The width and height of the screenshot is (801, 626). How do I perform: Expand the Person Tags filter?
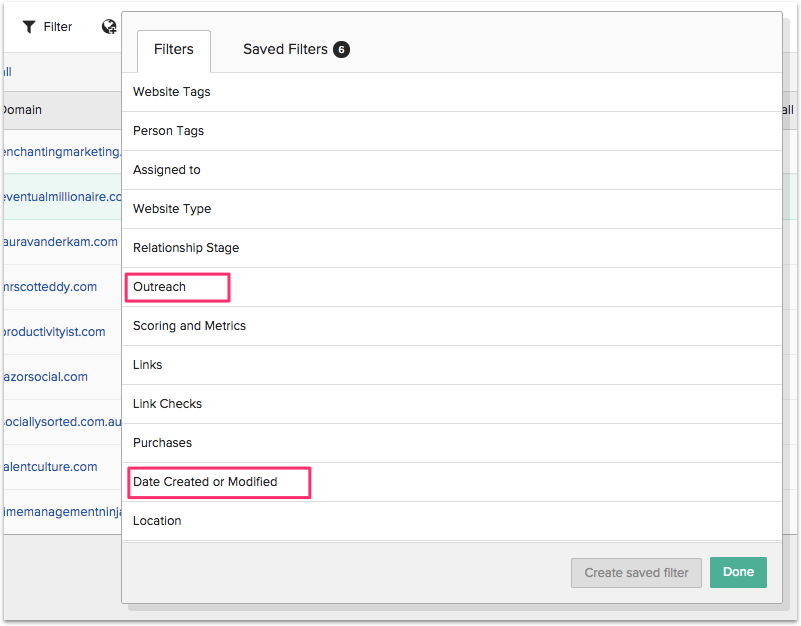click(x=166, y=130)
